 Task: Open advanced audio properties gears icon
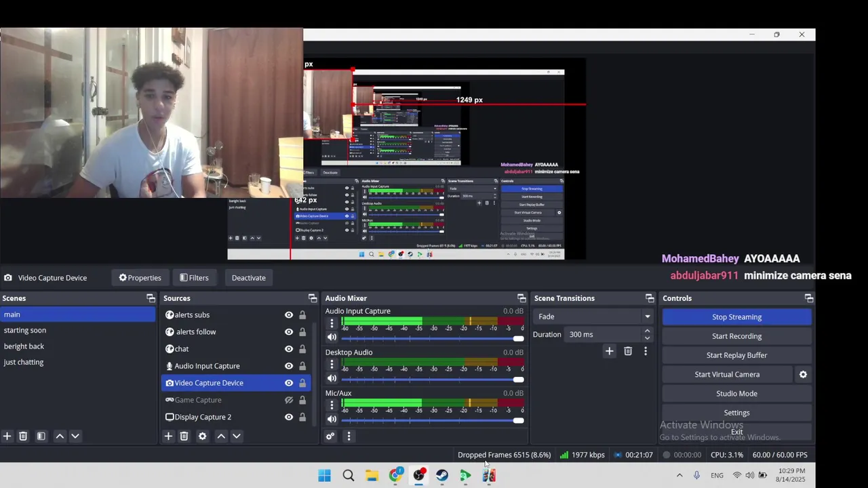click(x=330, y=436)
